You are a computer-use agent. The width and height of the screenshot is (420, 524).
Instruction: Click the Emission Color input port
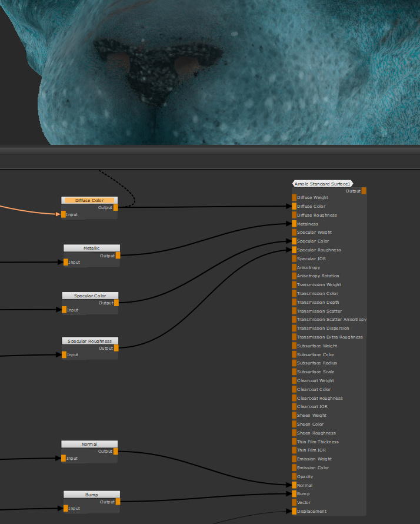pos(294,467)
